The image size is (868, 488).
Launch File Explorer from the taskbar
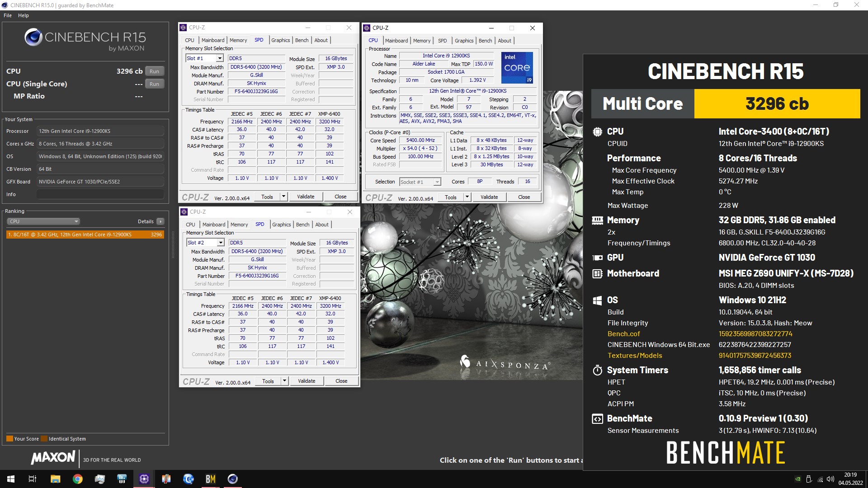coord(55,479)
